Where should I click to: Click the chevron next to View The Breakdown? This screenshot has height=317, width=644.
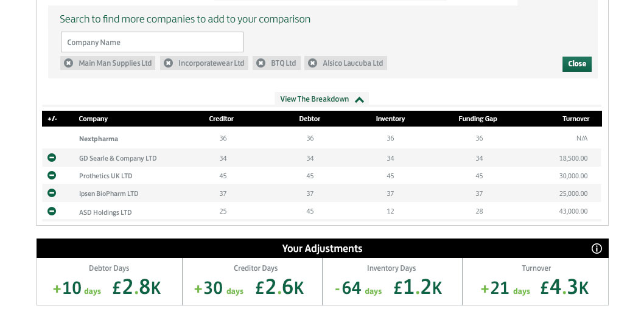[359, 99]
